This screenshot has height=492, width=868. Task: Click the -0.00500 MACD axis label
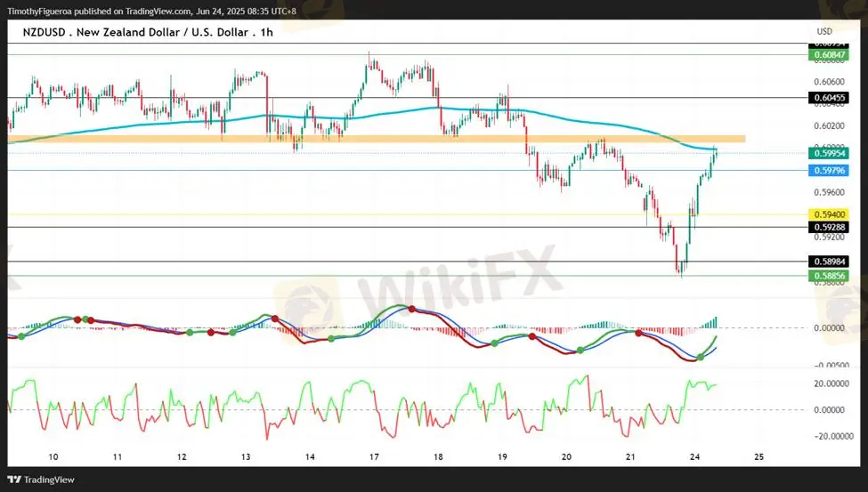[831, 365]
